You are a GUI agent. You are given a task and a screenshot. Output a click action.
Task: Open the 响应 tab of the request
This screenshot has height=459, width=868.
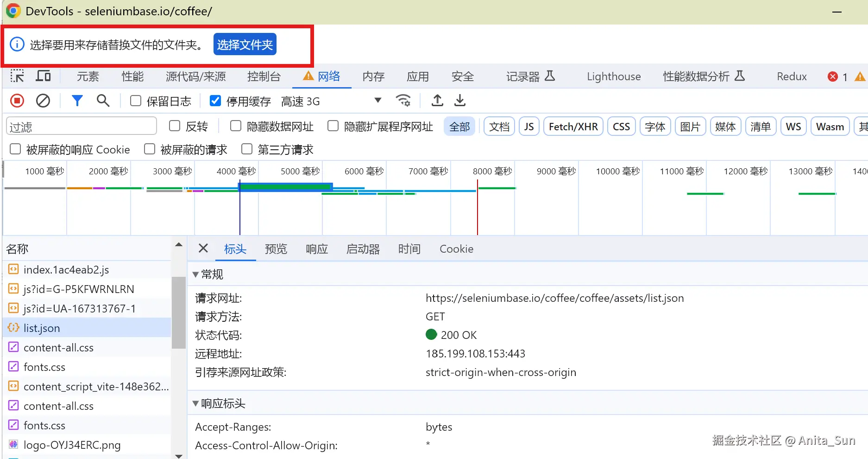tap(317, 249)
